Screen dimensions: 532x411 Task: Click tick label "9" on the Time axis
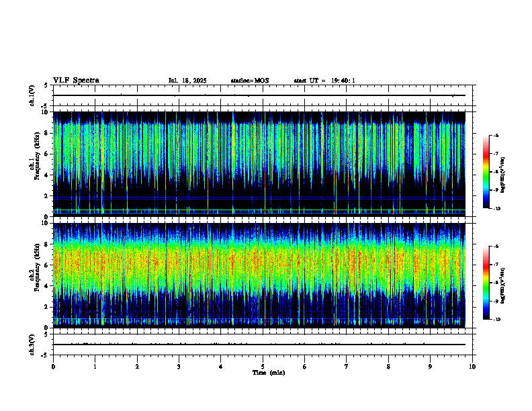(430, 367)
